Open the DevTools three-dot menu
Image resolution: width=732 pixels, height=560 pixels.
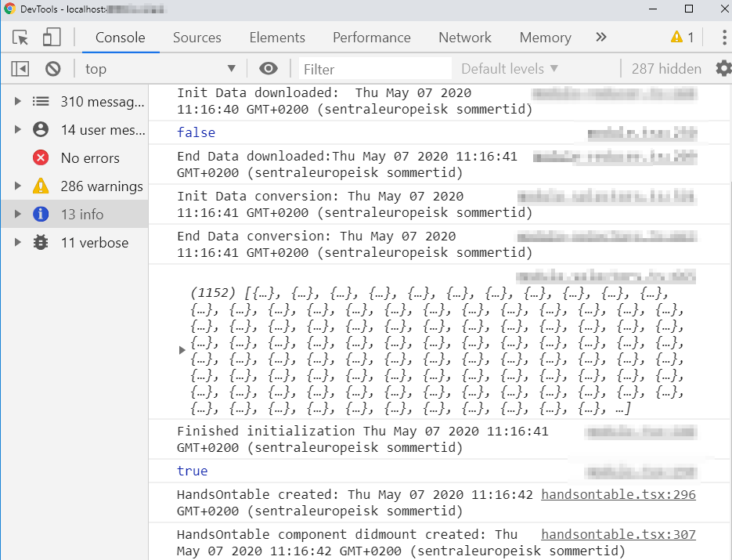click(724, 38)
